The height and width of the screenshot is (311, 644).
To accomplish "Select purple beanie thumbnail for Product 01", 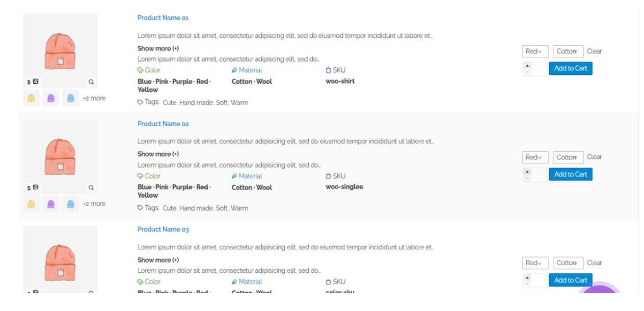I will (x=51, y=98).
